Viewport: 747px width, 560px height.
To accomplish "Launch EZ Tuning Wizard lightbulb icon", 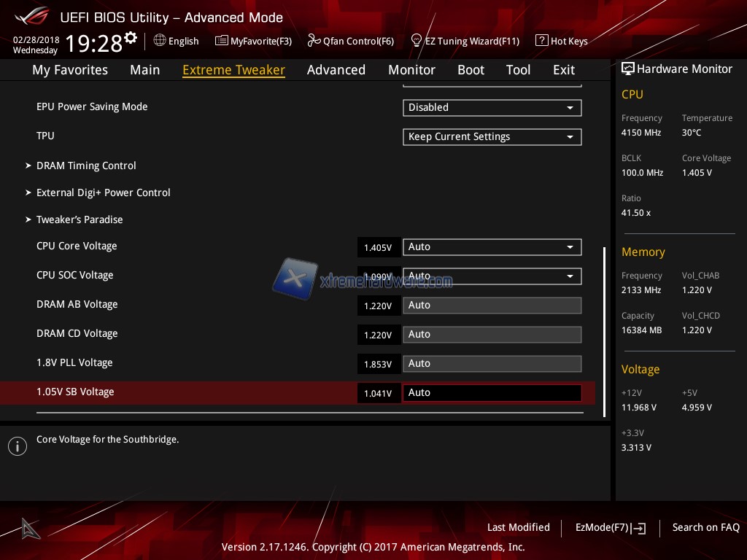I will click(x=417, y=41).
